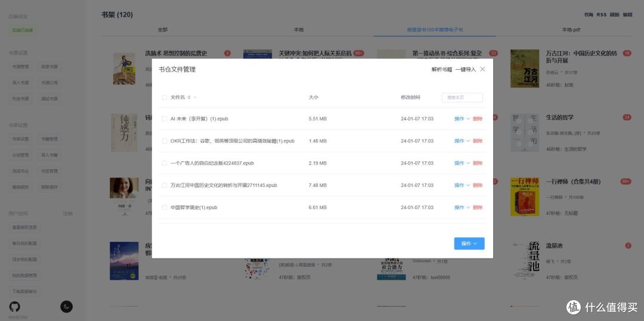Open 备份我的配置 in the sidebar
Viewport: 644px width, 321px height.
(x=24, y=244)
